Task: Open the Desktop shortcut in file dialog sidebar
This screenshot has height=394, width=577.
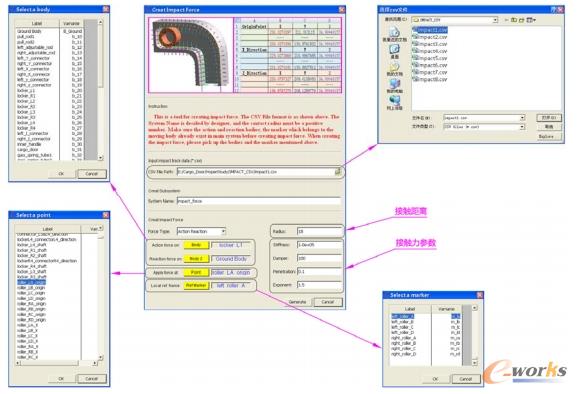Action: pyautogui.click(x=394, y=51)
